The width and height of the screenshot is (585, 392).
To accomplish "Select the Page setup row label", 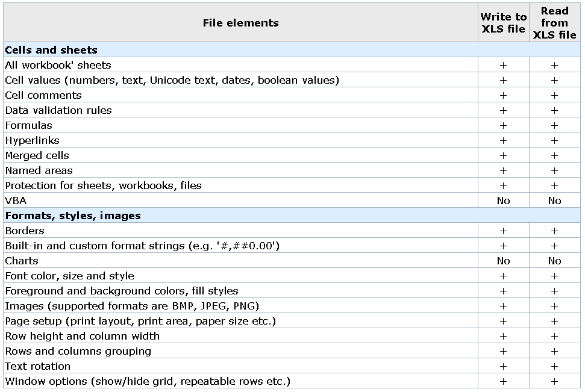I will pyautogui.click(x=140, y=321).
